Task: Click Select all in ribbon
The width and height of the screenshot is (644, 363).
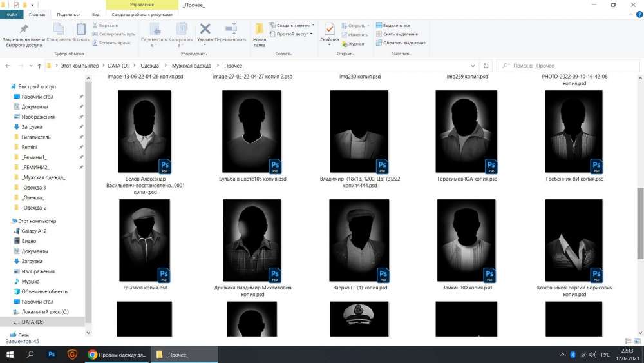Action: [393, 26]
